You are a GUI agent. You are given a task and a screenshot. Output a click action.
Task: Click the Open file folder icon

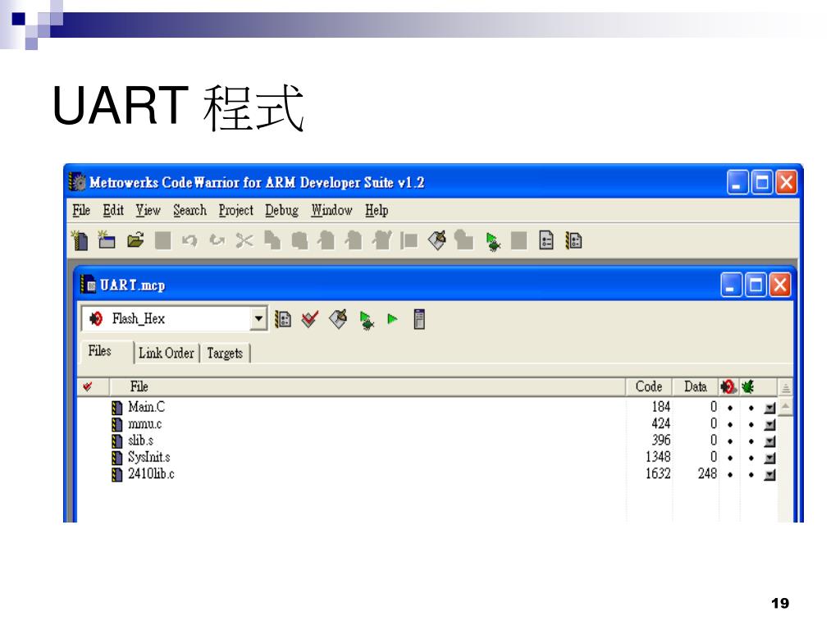[135, 240]
